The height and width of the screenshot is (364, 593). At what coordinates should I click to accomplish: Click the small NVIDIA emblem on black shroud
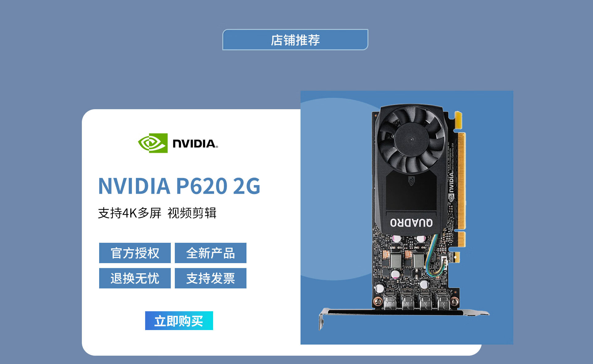(x=411, y=181)
